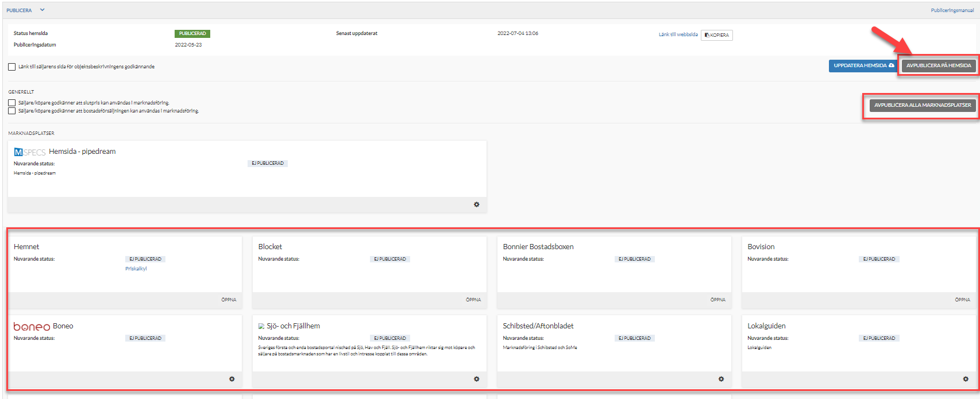Click ÖPPNA on Bonnier Bostadsboxen card
The image size is (980, 399).
click(718, 300)
